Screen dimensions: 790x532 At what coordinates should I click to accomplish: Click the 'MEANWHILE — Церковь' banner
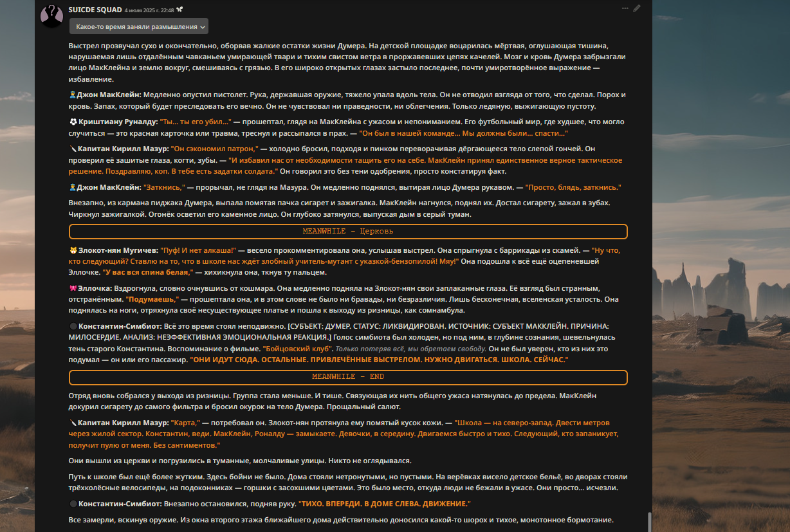[348, 231]
